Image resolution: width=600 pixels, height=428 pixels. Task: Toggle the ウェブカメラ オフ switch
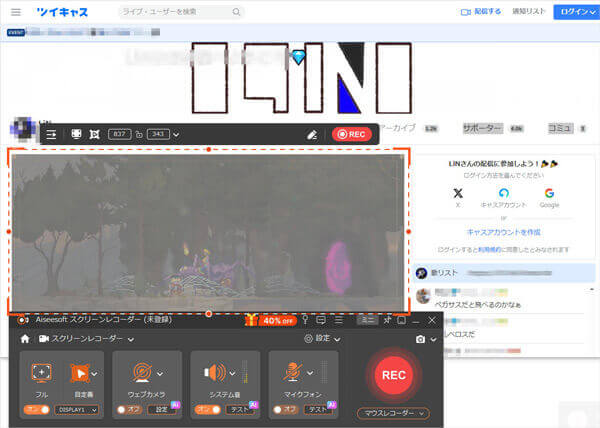pyautogui.click(x=129, y=410)
